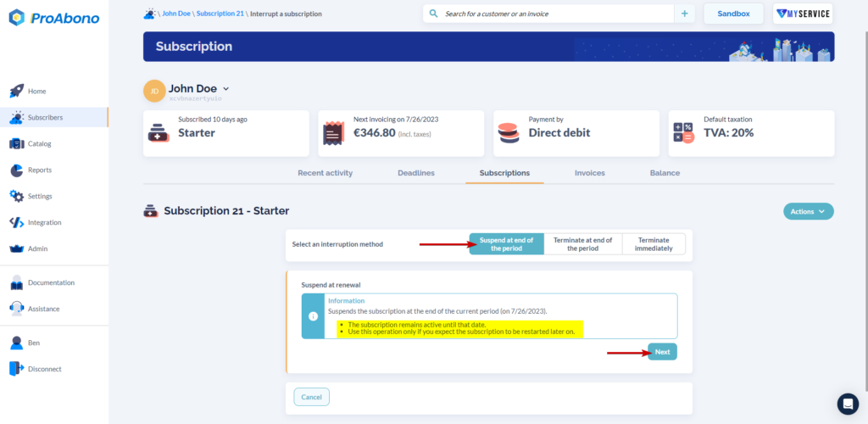Click the JD avatar circle
The width and height of the screenshot is (868, 424).
pos(154,91)
